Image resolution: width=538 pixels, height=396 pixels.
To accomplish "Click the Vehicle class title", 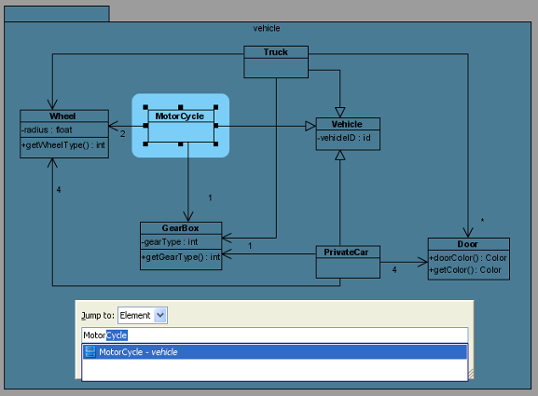I will [x=348, y=124].
